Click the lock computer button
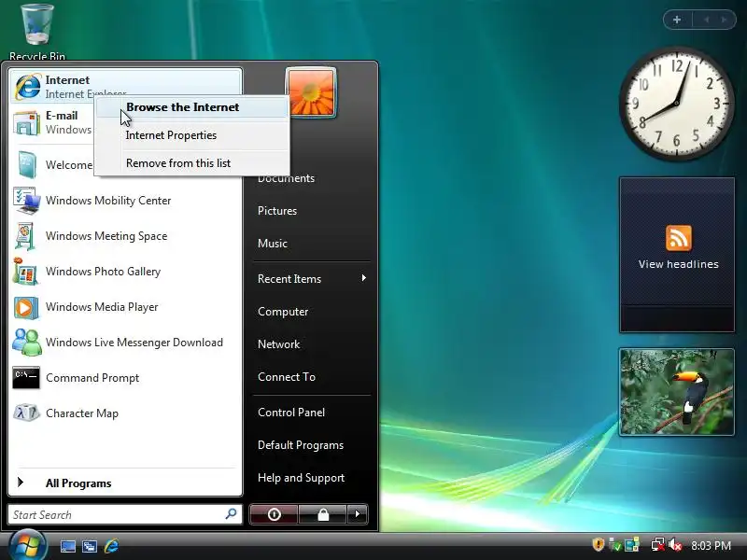747x560 pixels. (323, 514)
